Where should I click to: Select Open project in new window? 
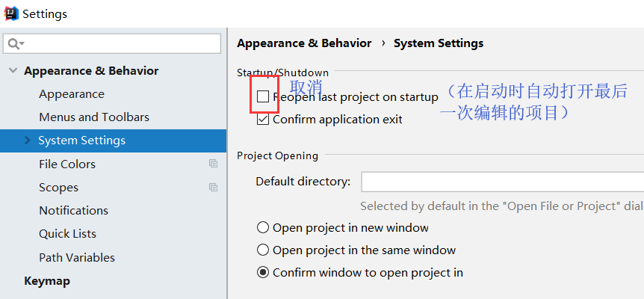click(x=263, y=227)
